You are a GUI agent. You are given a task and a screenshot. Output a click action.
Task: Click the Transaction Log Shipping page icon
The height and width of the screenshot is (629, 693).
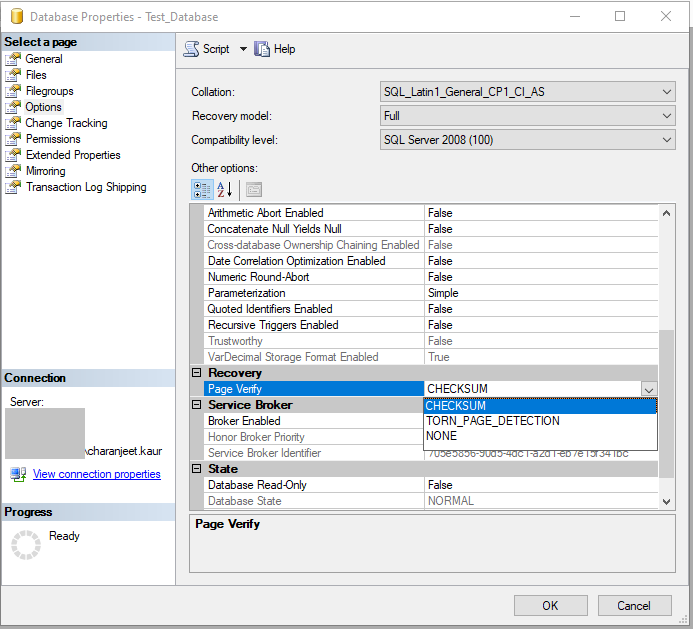13,187
